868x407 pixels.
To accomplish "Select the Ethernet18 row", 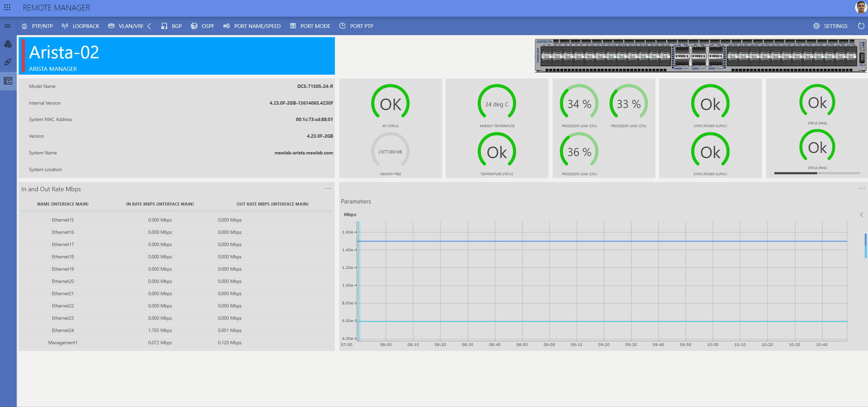I will point(175,257).
